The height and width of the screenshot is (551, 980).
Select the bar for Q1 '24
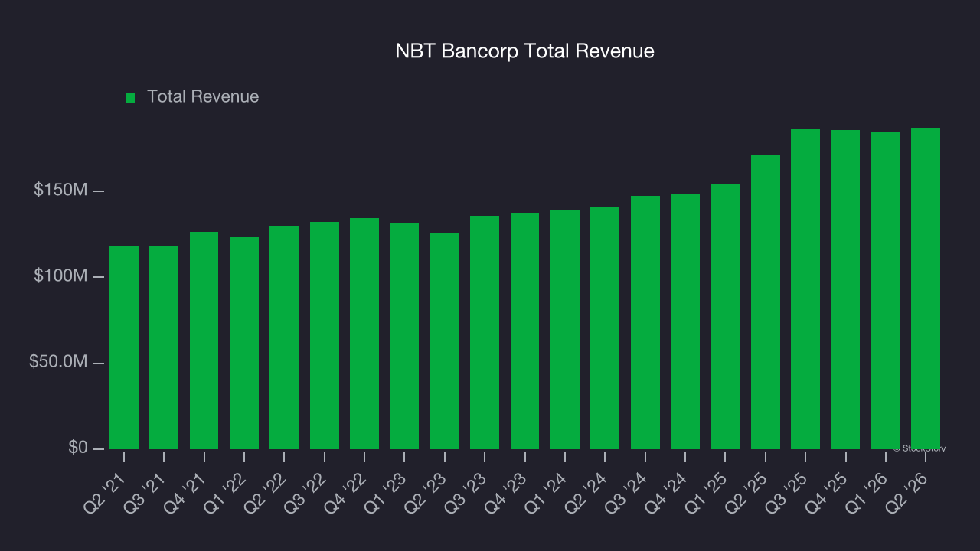coord(565,330)
